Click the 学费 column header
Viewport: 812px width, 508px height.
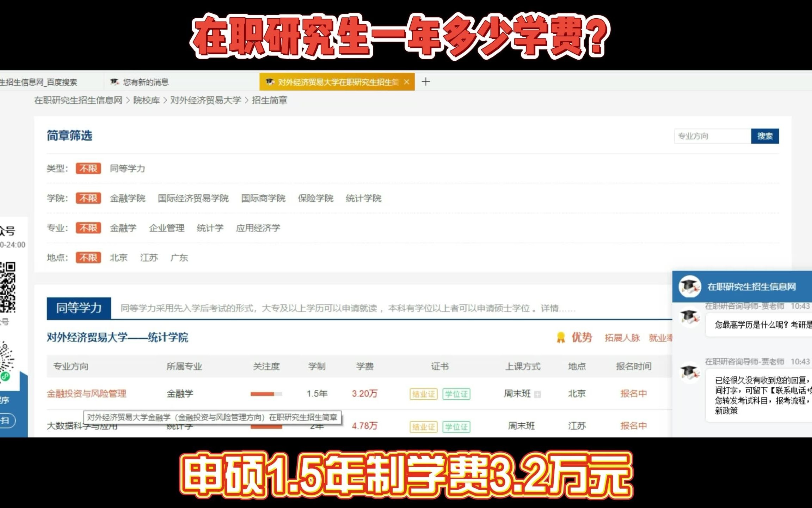[x=365, y=366]
